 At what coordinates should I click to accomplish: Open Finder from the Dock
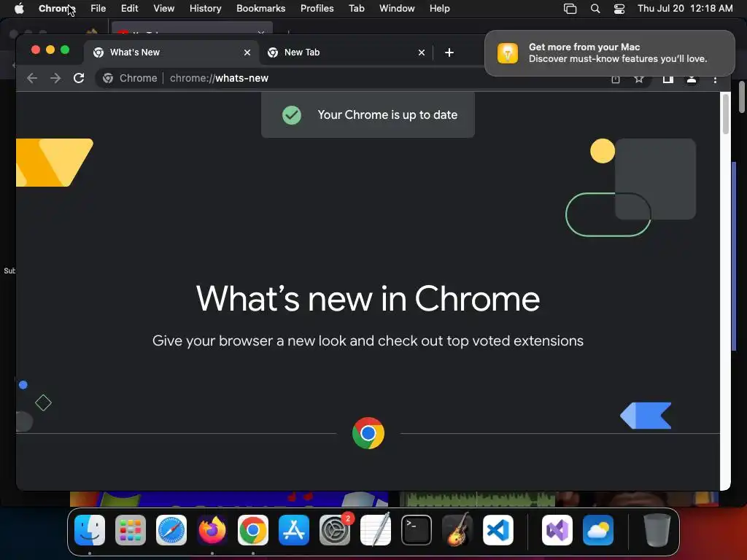click(x=90, y=530)
